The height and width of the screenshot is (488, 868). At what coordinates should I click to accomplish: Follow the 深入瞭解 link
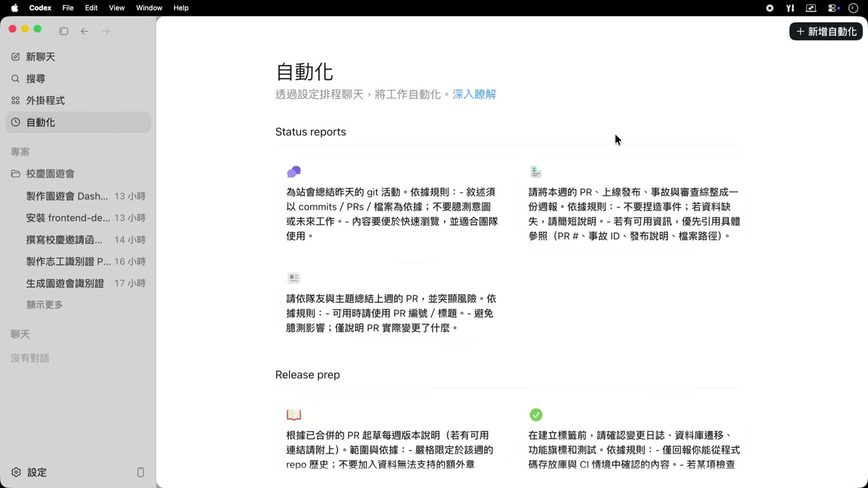click(475, 94)
